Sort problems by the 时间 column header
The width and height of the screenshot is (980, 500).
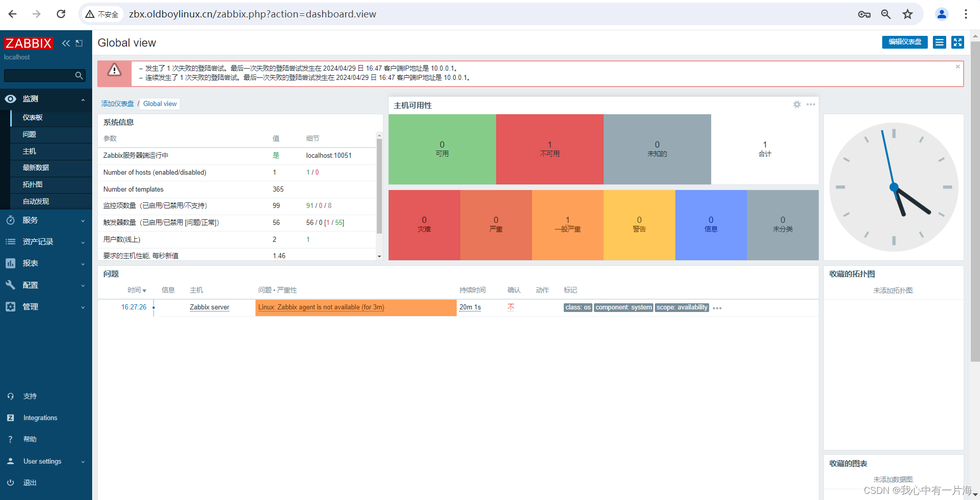(137, 290)
